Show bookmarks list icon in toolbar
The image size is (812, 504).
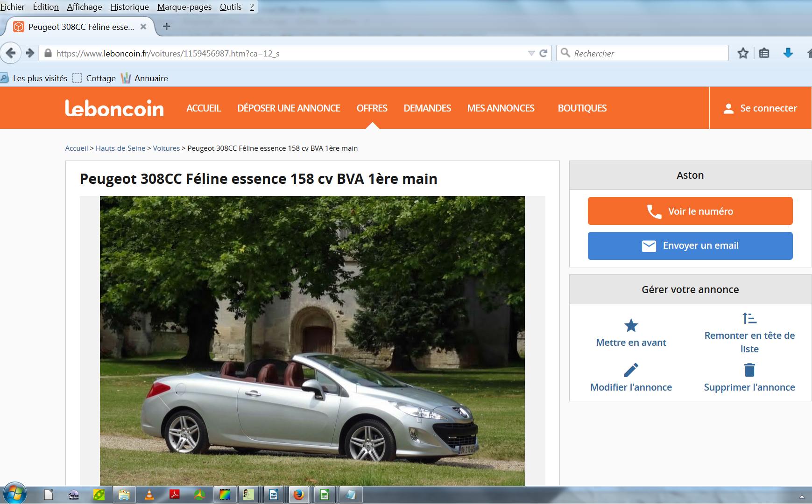[x=764, y=53]
